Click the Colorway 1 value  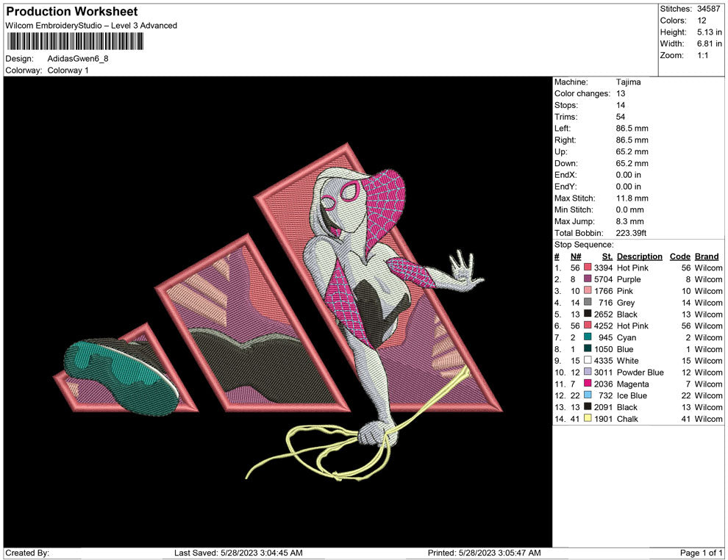[68, 71]
